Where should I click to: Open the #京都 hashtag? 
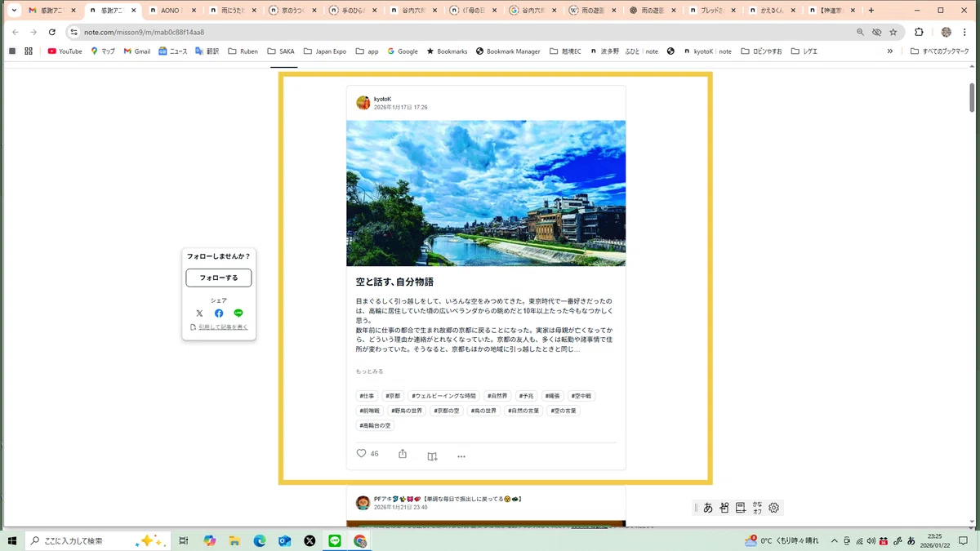click(393, 396)
